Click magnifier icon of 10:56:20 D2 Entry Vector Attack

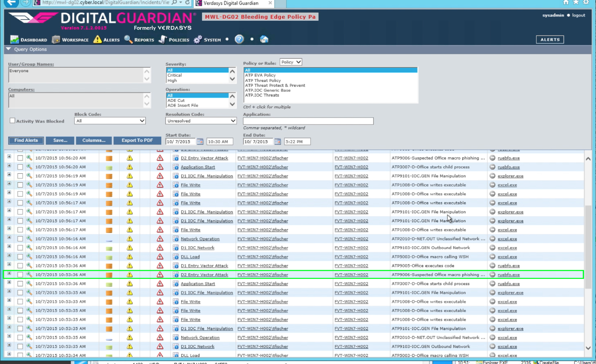point(29,158)
